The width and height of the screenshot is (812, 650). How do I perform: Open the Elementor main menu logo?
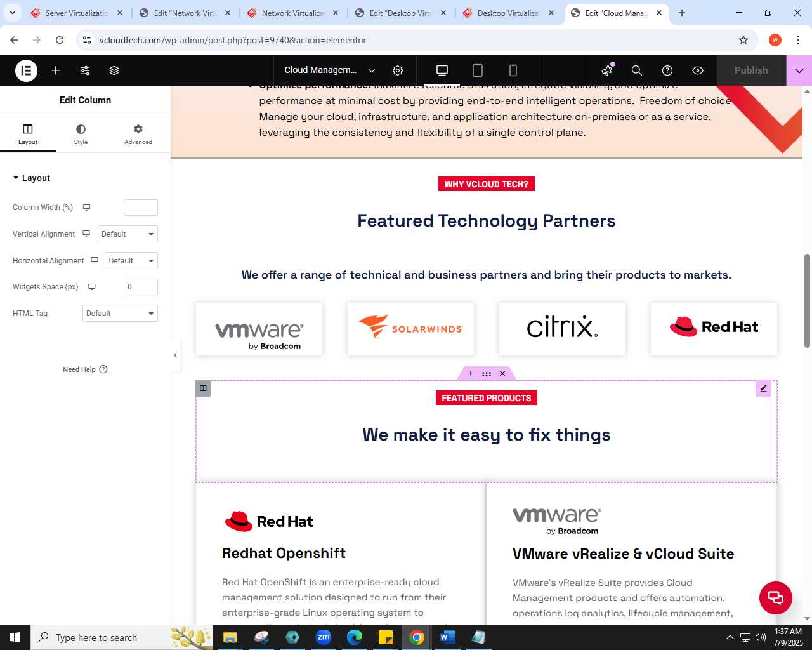point(26,70)
